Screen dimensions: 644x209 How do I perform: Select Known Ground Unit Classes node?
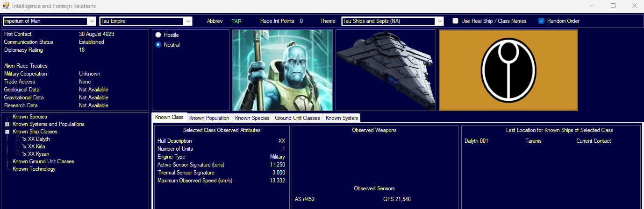pyautogui.click(x=43, y=161)
